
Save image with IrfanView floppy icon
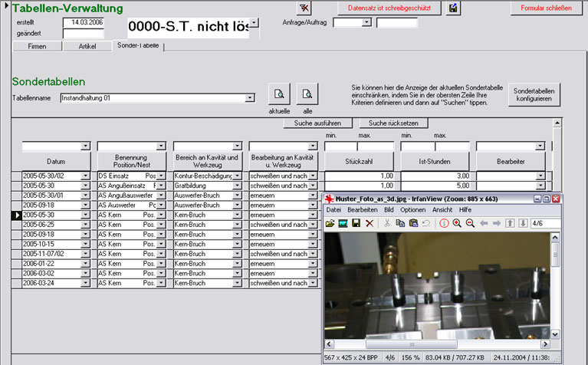pyautogui.click(x=356, y=224)
